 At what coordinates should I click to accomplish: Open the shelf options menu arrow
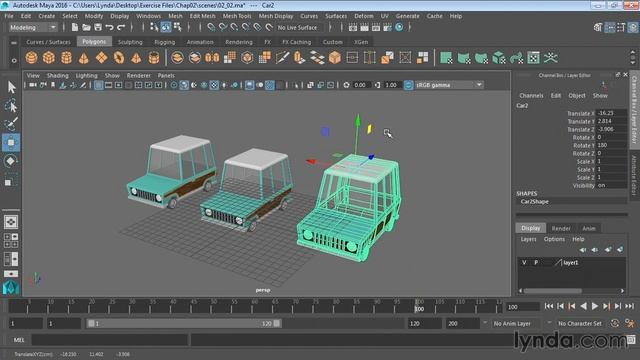[14, 60]
